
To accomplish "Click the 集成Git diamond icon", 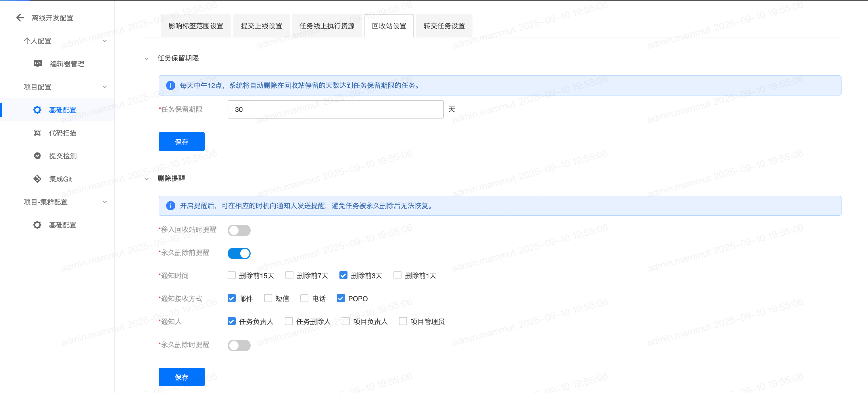I will click(37, 179).
